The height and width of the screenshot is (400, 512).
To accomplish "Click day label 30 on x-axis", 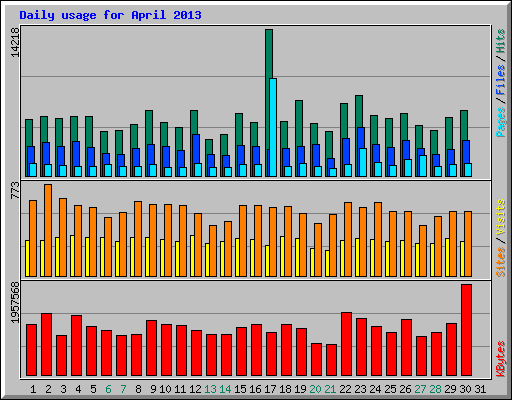I will 465,389.
